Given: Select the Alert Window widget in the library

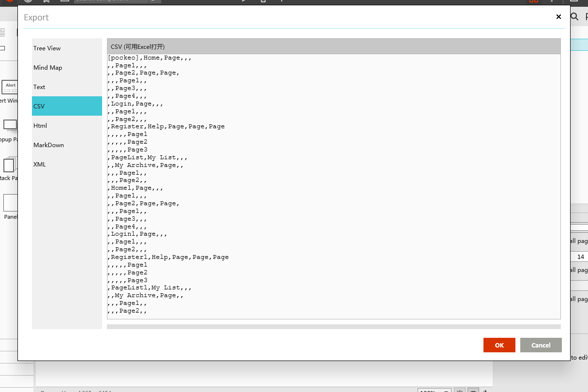Looking at the screenshot, I should tap(9, 91).
